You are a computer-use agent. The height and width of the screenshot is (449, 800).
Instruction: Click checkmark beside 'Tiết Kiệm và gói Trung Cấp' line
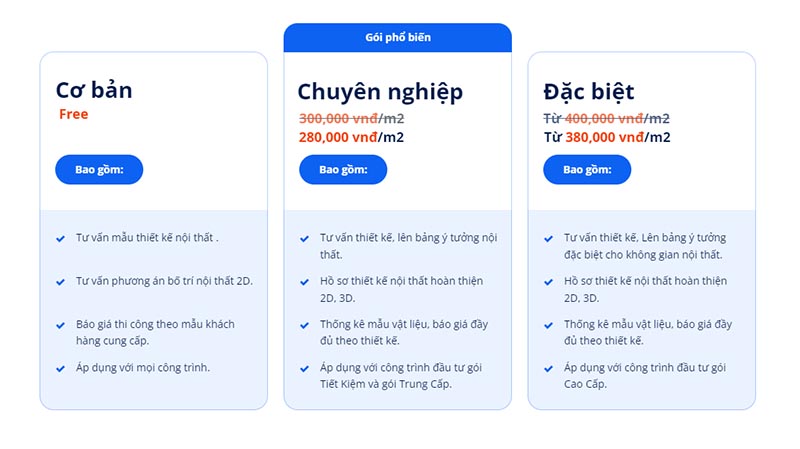pos(305,368)
